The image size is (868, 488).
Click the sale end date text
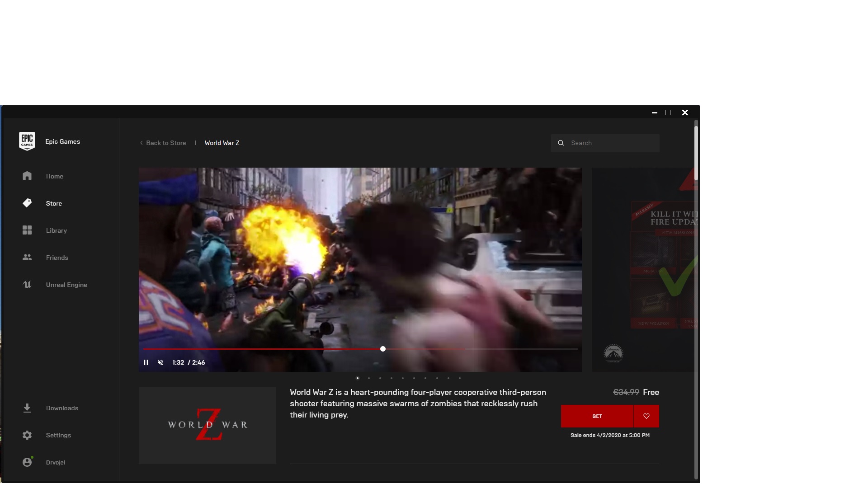point(610,435)
